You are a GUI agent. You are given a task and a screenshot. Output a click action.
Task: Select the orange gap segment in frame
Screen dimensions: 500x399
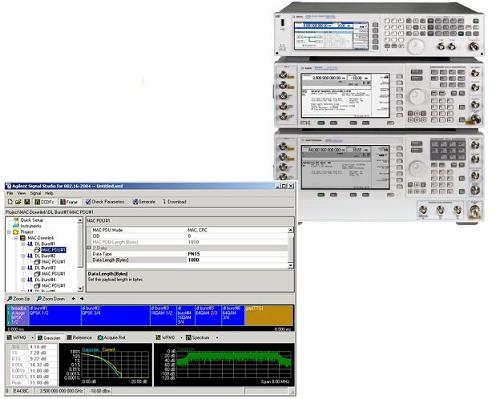point(269,315)
